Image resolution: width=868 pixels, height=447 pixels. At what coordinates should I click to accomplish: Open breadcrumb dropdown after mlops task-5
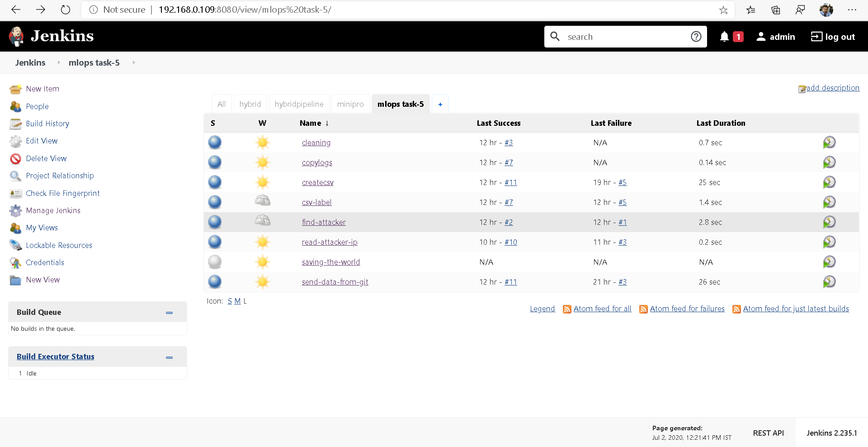(133, 62)
